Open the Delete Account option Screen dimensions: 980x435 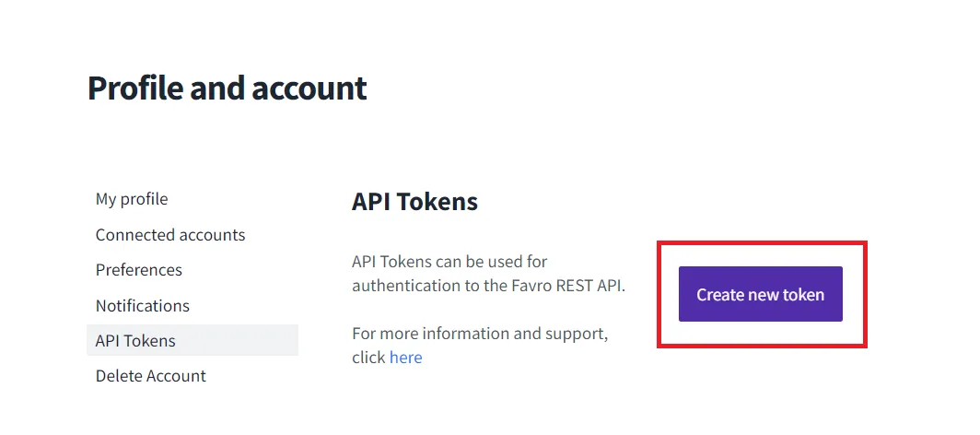151,376
